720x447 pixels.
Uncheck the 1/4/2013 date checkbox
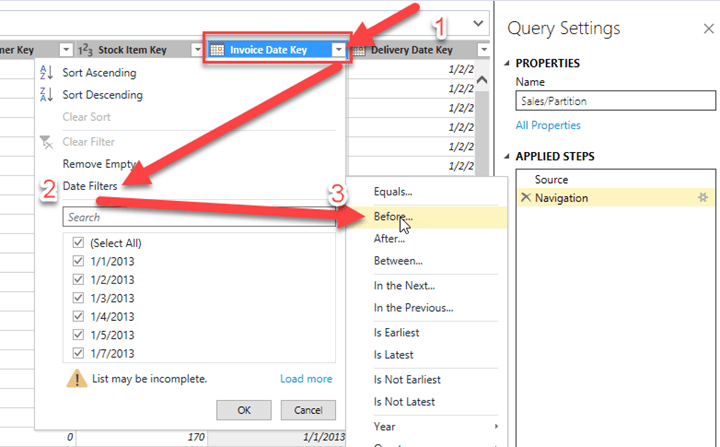[79, 316]
